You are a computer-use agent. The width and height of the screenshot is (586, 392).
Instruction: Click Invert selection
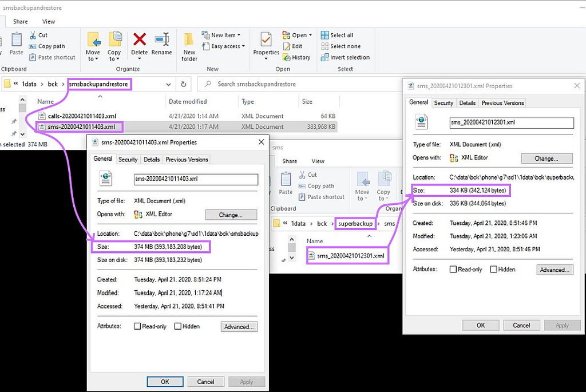point(345,58)
